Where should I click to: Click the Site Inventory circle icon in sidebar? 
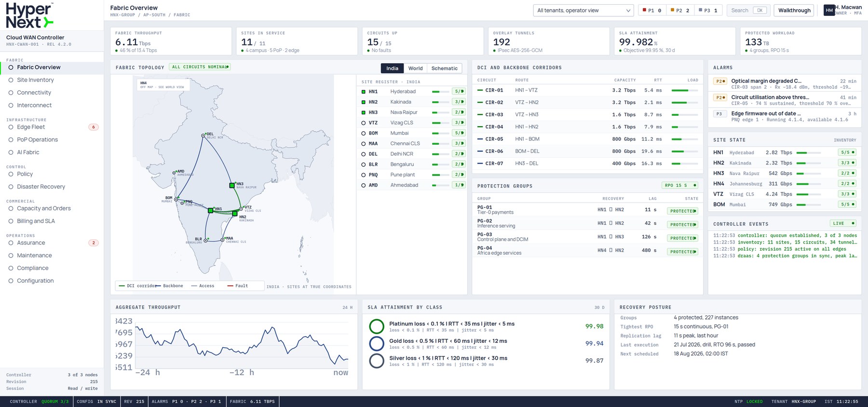(x=11, y=80)
